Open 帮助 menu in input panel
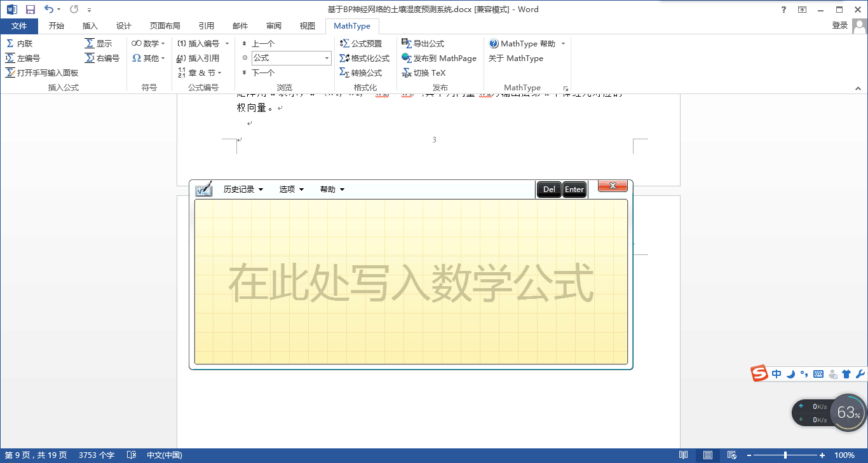Image resolution: width=868 pixels, height=463 pixels. click(x=332, y=189)
